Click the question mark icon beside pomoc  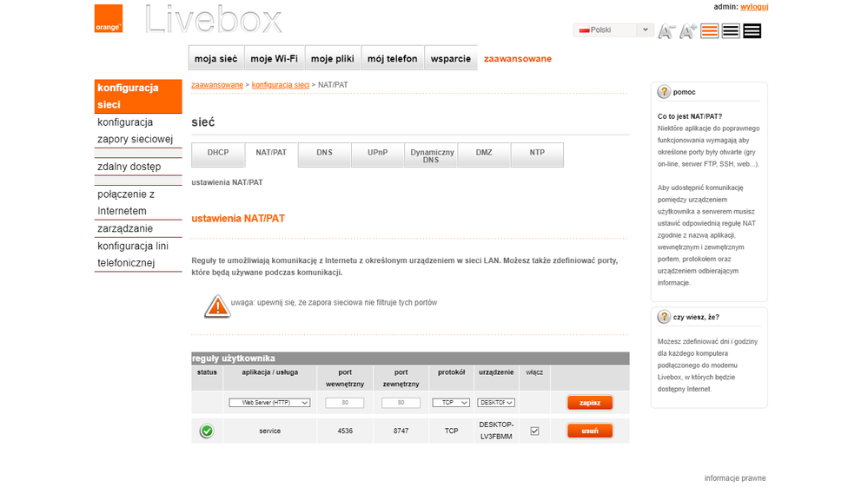tap(664, 92)
